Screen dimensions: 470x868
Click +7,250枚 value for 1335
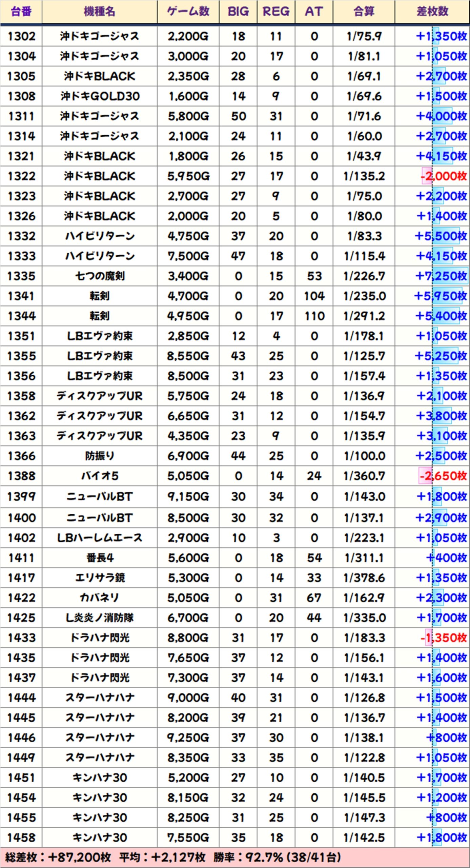[x=441, y=276]
